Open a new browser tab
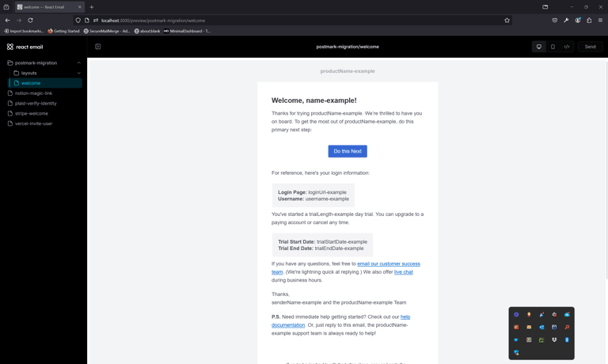The image size is (608, 364). (92, 7)
